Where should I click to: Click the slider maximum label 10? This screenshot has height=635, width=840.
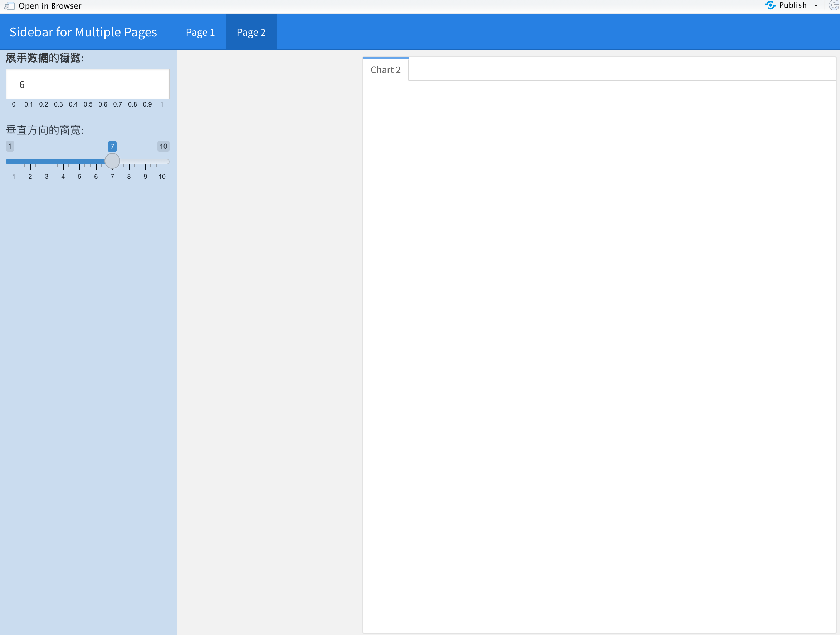pos(163,146)
